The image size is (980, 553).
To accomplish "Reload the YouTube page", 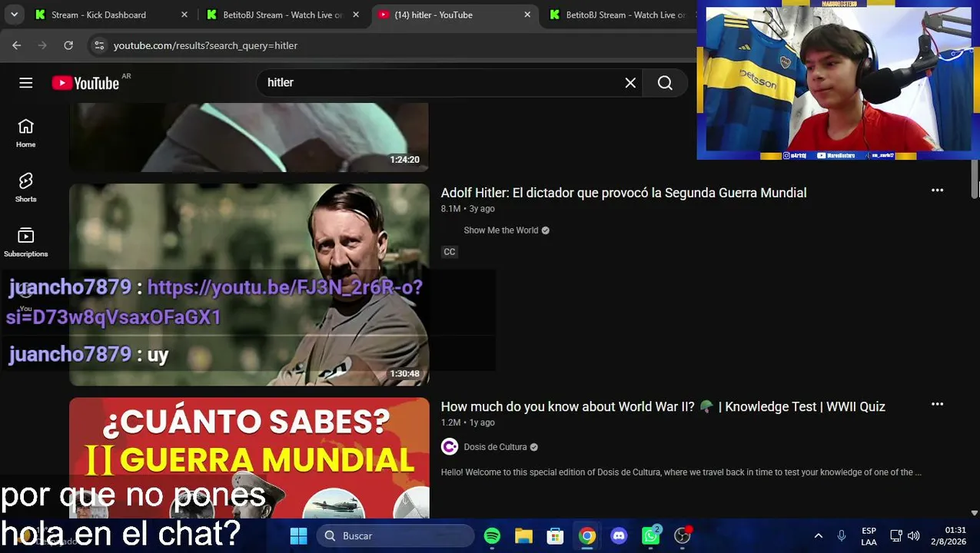I will [68, 45].
